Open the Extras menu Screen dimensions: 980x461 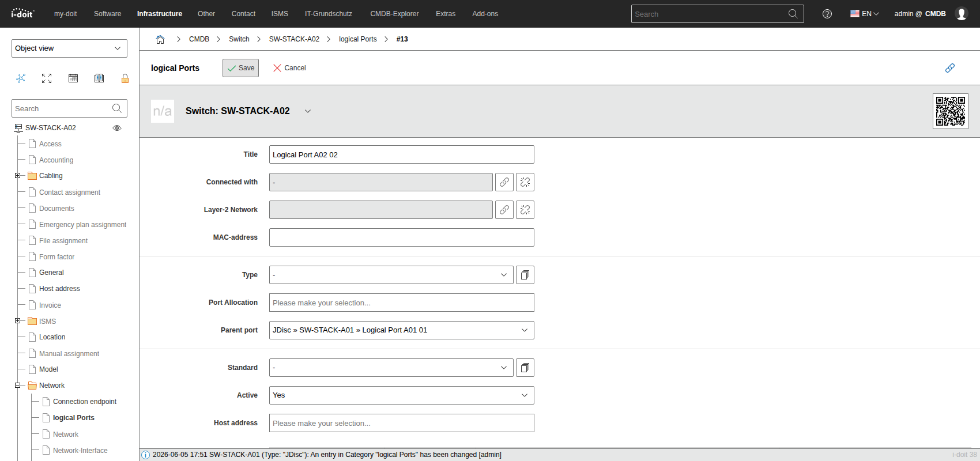point(446,14)
